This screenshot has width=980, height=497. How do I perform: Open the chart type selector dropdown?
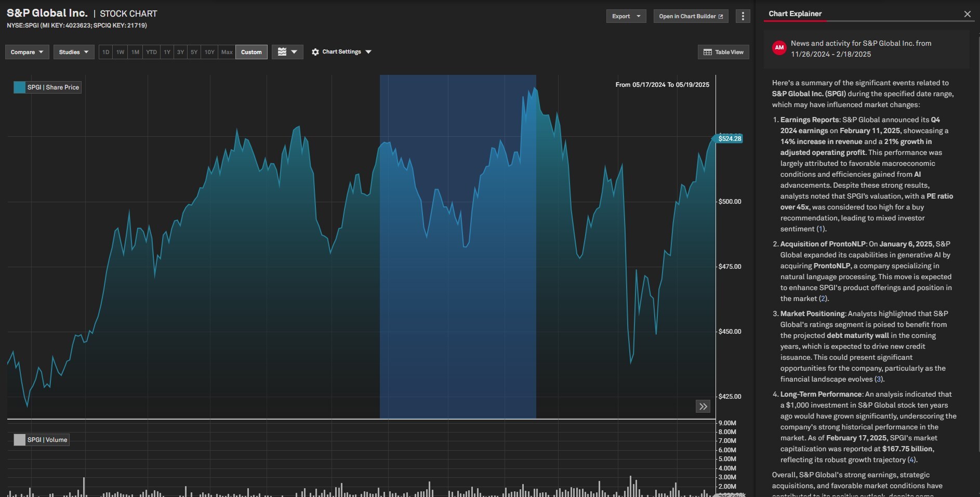pyautogui.click(x=287, y=52)
